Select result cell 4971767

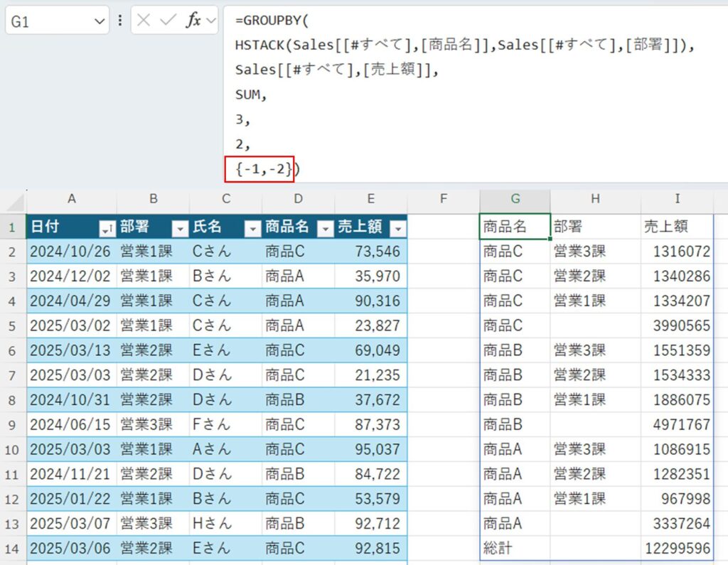[x=678, y=424]
